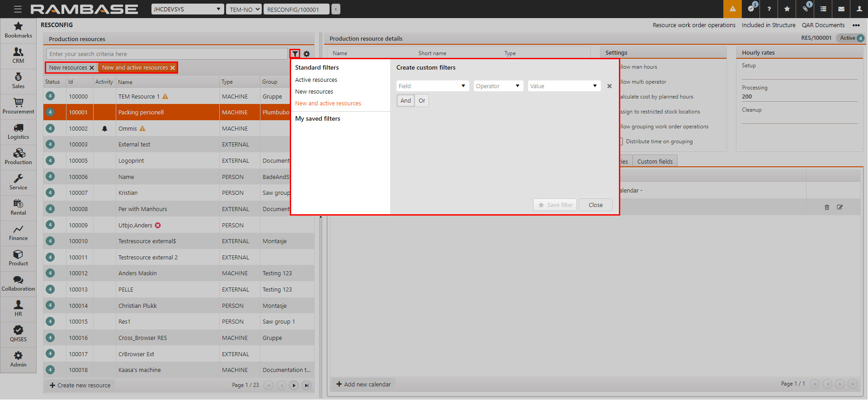Screen dimensions: 868x400
Task: Open the search settings gear icon
Action: pyautogui.click(x=307, y=54)
